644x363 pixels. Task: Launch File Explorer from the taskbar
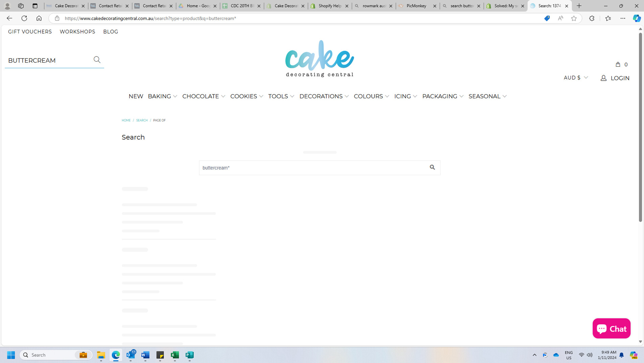pos(101,355)
